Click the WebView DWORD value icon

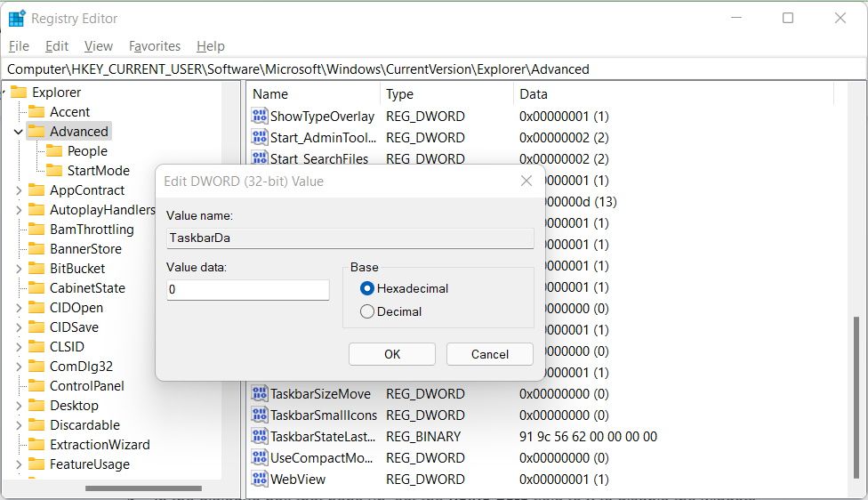(260, 480)
